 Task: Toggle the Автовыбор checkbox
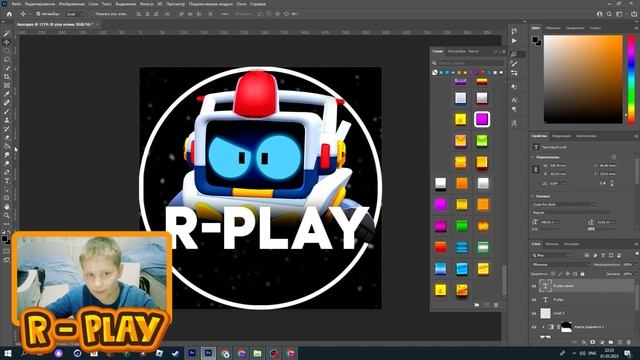click(x=38, y=14)
